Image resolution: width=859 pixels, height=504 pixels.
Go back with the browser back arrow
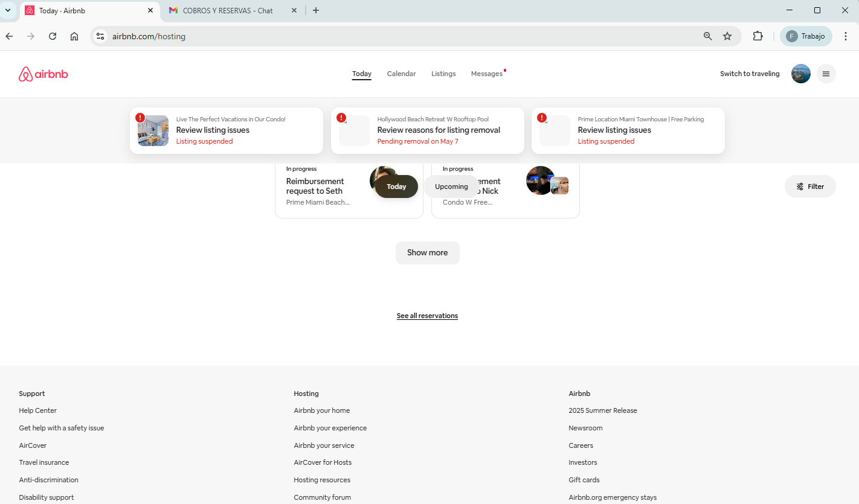(x=9, y=36)
